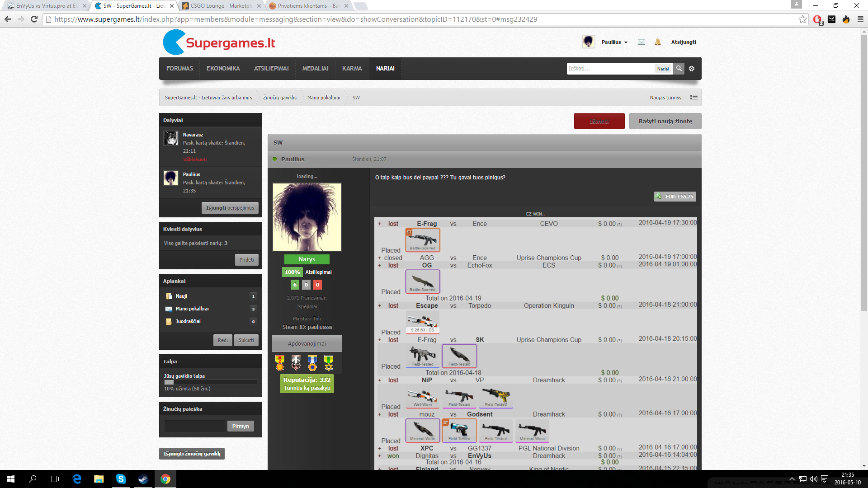Click the Užblokuoti link under Navarasz
The width and height of the screenshot is (868, 488).
pos(195,160)
